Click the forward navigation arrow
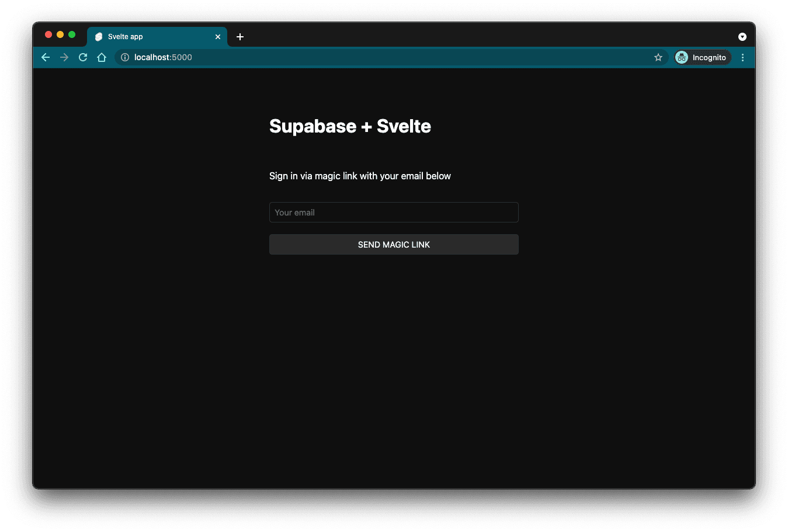 (x=64, y=57)
